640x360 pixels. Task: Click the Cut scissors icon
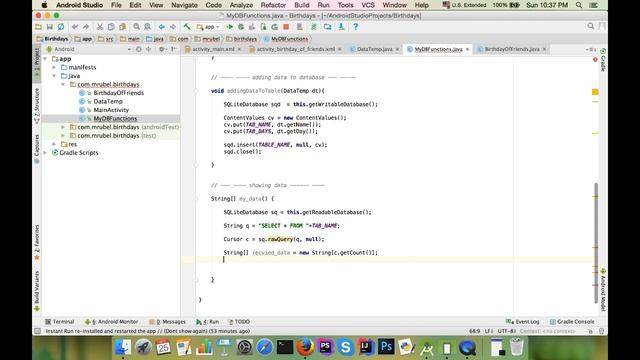coord(100,27)
